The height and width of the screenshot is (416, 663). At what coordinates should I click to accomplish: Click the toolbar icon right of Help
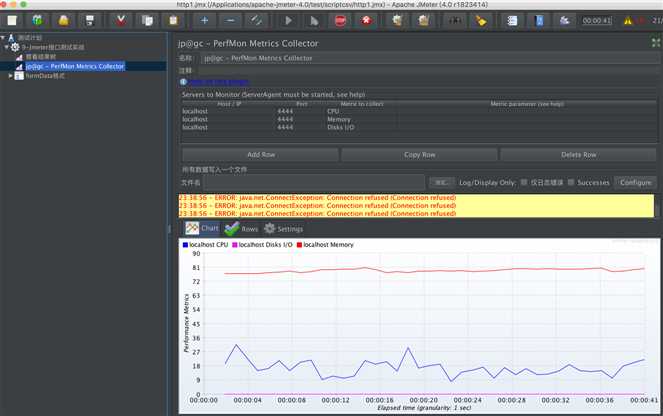click(564, 20)
